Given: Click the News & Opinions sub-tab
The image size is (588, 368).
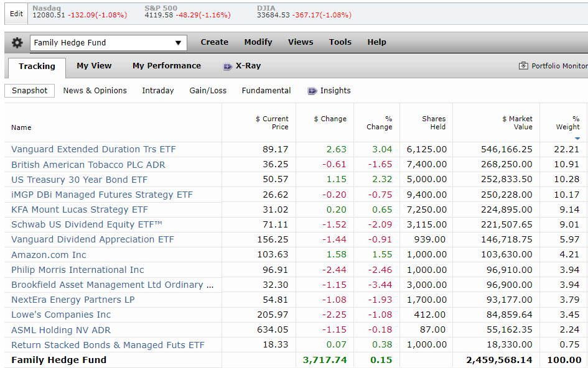Looking at the screenshot, I should (x=95, y=91).
